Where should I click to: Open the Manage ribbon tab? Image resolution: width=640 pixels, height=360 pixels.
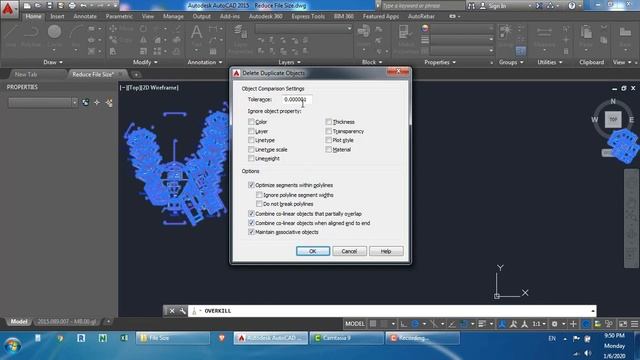point(173,16)
